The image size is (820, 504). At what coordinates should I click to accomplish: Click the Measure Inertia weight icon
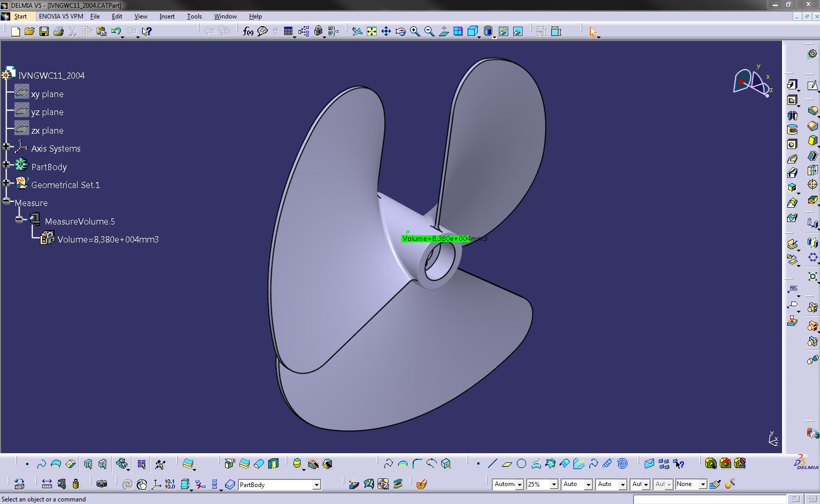76,484
